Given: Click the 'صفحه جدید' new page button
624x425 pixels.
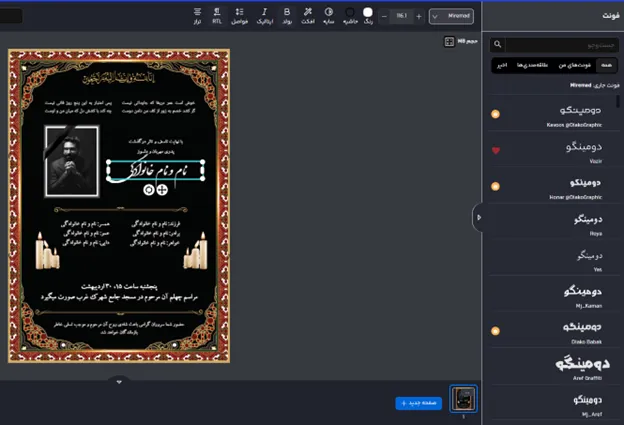Looking at the screenshot, I should tap(418, 402).
